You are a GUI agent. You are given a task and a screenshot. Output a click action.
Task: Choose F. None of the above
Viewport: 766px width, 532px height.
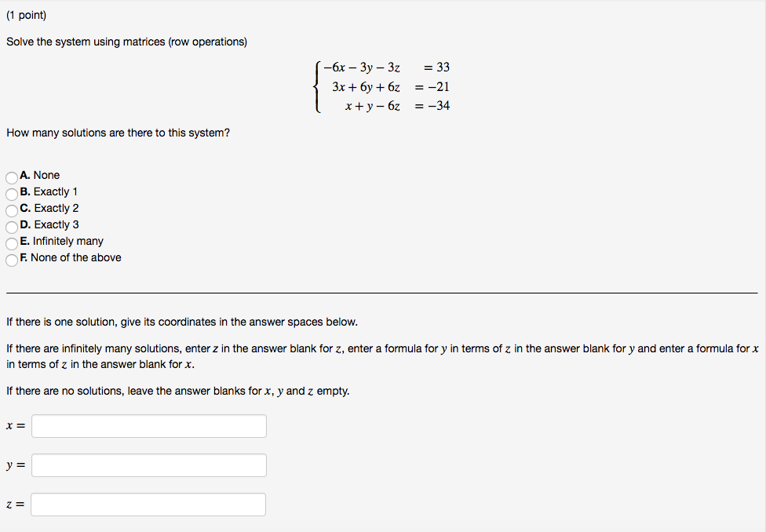point(12,260)
